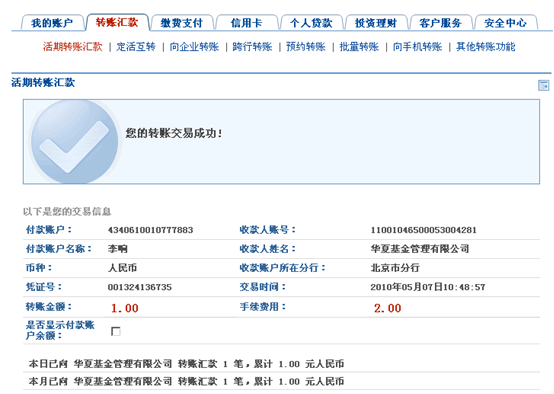Viewport: 554px width, 394px height.
Task: Click transaction time 2010年05月07日10:48:57
Action: [x=428, y=287]
